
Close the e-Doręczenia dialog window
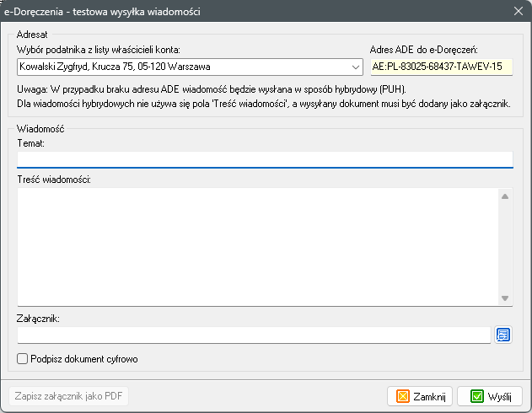click(518, 12)
